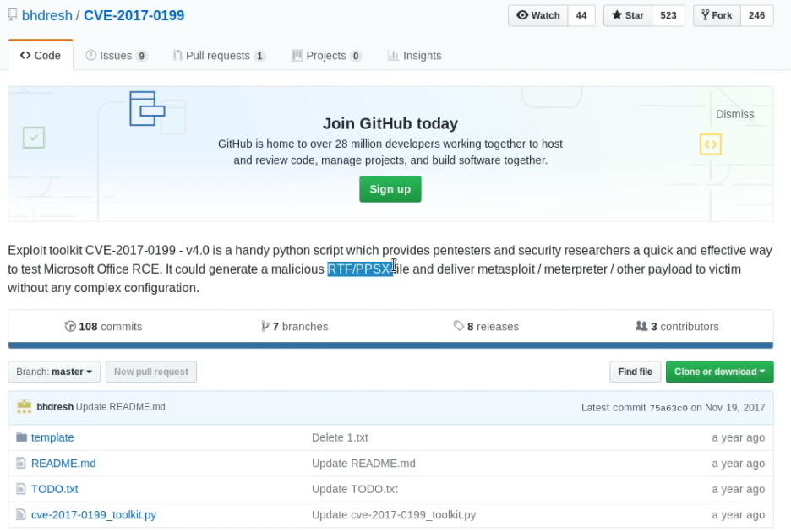Click the New pull request button
The width and height of the screenshot is (791, 532).
(x=150, y=372)
